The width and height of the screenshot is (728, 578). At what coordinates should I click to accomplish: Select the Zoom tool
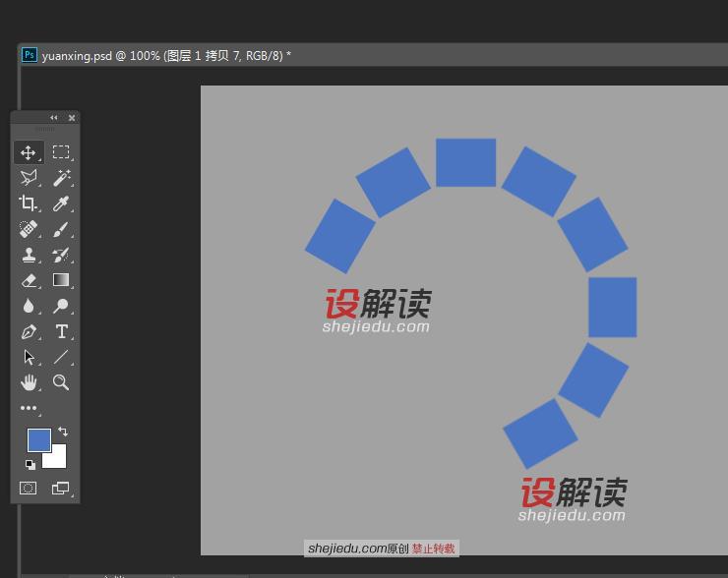(x=61, y=382)
